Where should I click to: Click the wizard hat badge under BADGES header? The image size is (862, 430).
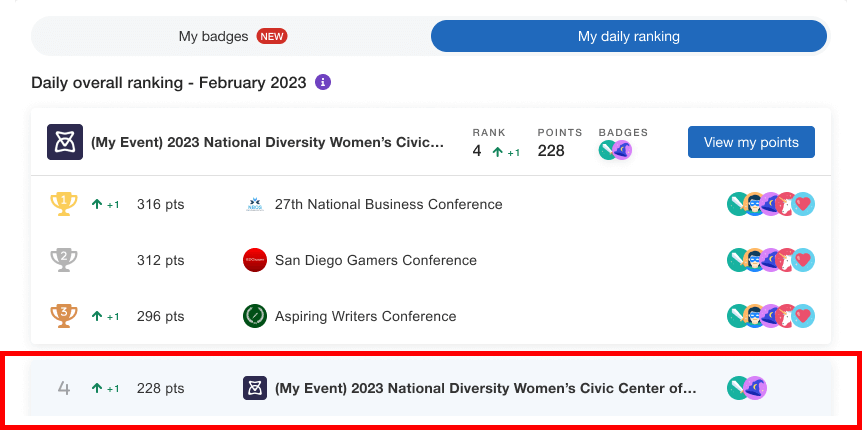tap(621, 151)
